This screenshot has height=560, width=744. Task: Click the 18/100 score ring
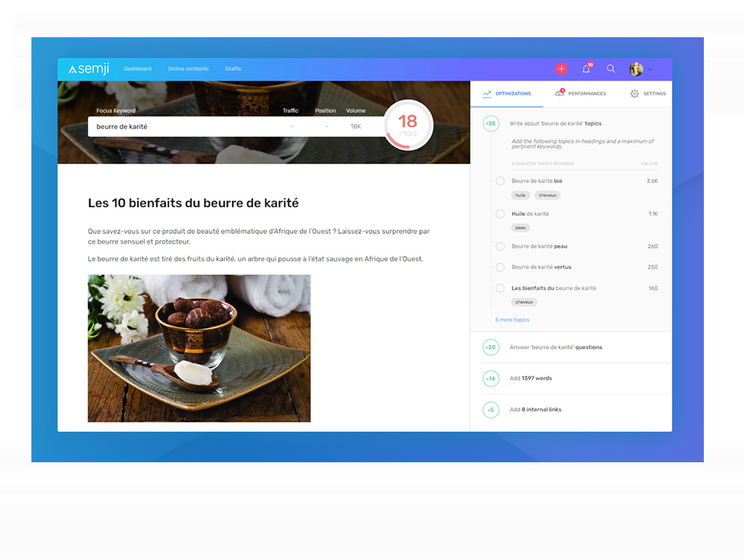tap(408, 124)
